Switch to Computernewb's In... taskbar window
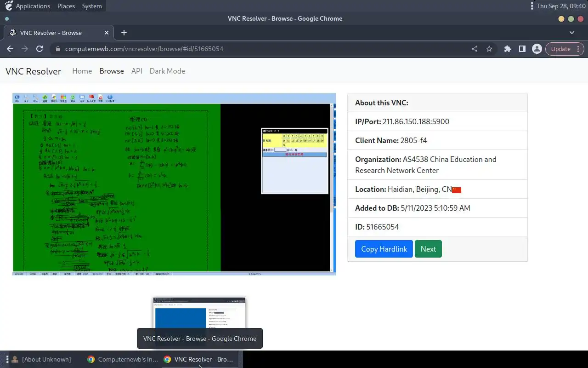The height and width of the screenshot is (368, 588). (123, 359)
